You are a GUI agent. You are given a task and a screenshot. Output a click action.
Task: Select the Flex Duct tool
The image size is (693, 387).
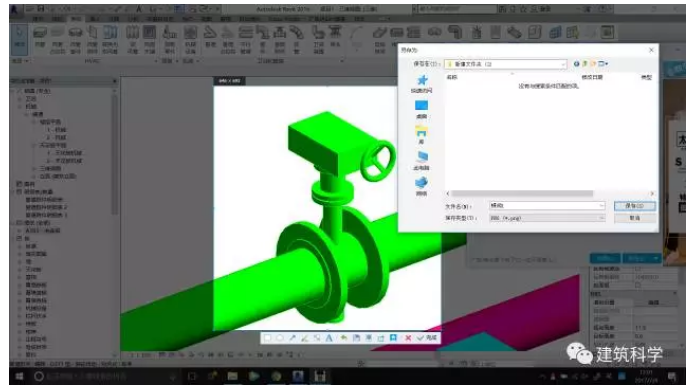tap(132, 39)
